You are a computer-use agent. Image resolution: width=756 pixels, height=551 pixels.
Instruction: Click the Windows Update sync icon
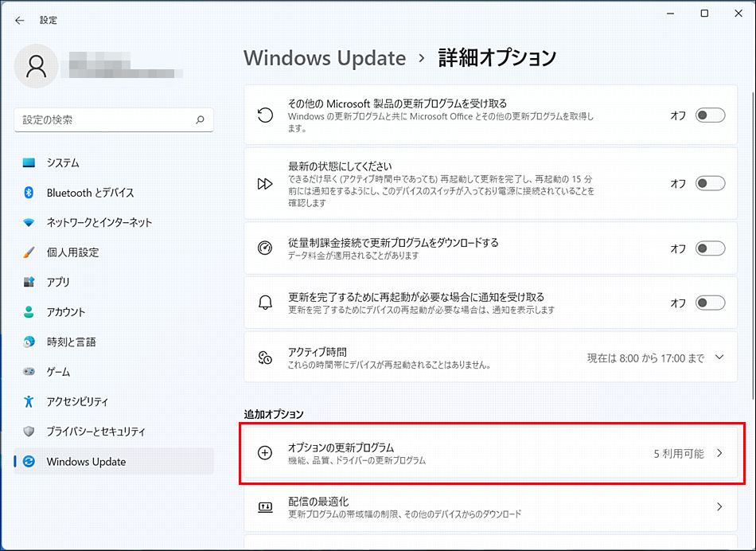(29, 461)
